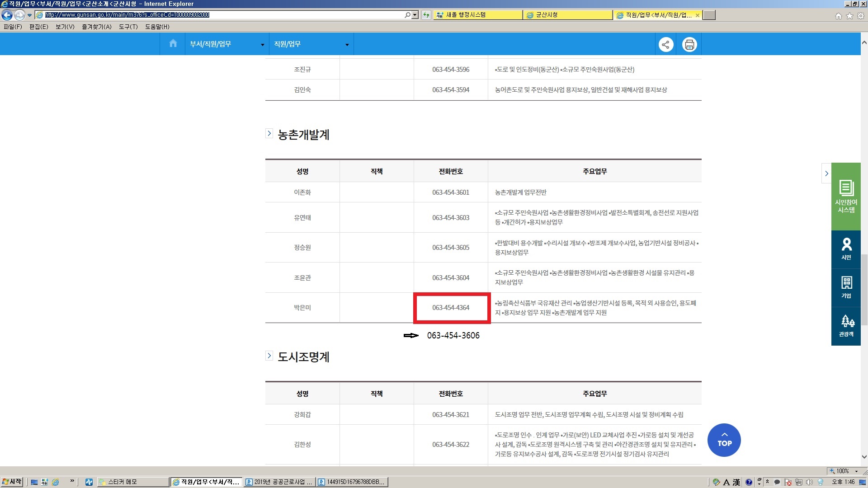Collapse the right quick-menu sidebar arrow
The height and width of the screenshot is (488, 868).
click(826, 174)
